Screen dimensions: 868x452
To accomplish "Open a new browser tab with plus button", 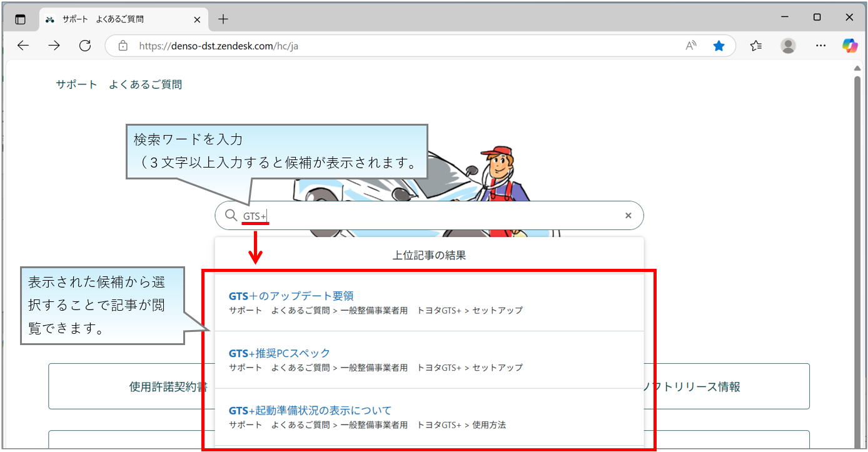I will (x=223, y=19).
